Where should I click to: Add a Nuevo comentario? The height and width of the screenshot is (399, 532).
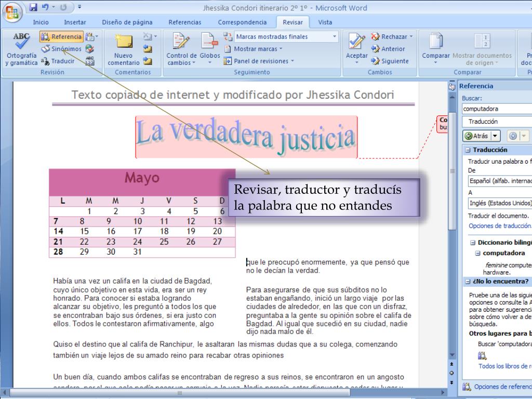pyautogui.click(x=123, y=49)
